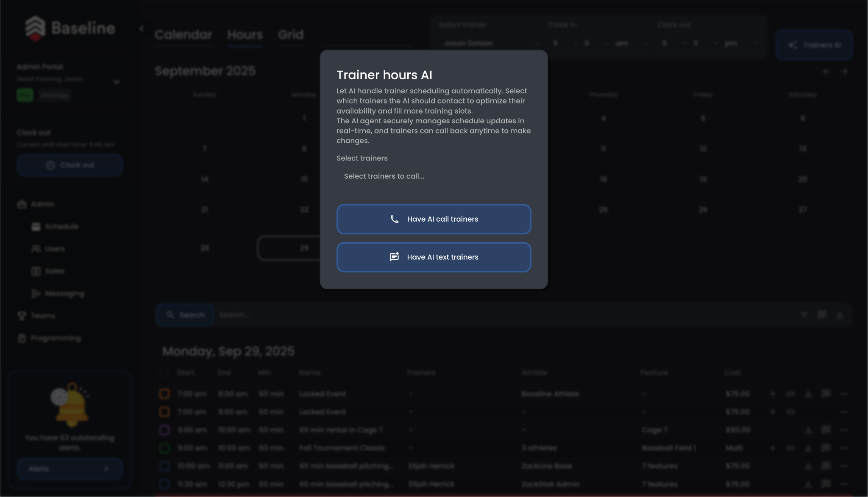868x497 pixels.
Task: Open Schedule from sidebar calendar icon
Action: [x=36, y=227]
